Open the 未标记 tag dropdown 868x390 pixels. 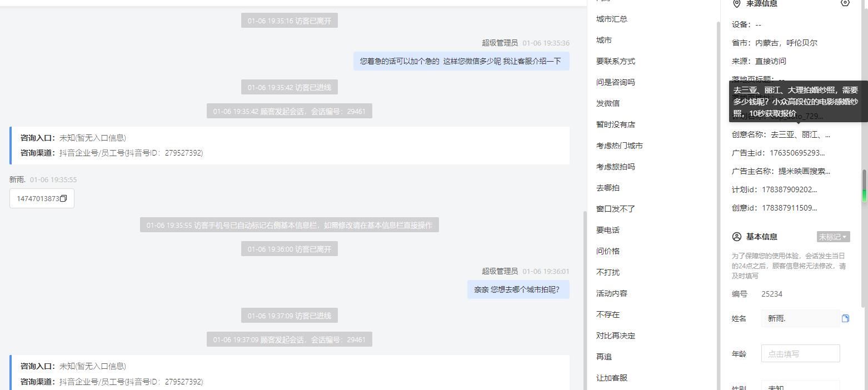(x=833, y=237)
